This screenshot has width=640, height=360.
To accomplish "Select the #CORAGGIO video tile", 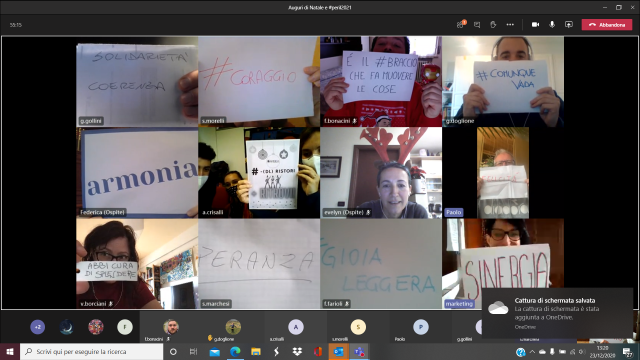I will [x=259, y=81].
